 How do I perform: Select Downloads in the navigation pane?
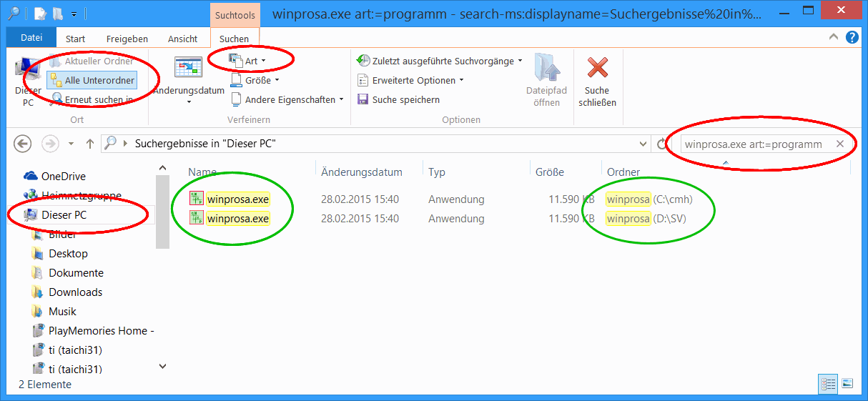tap(75, 292)
